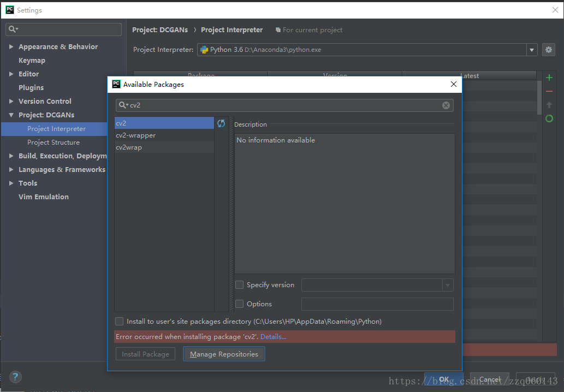Click Cancel in the Settings window
This screenshot has height=392, width=564.
[490, 379]
